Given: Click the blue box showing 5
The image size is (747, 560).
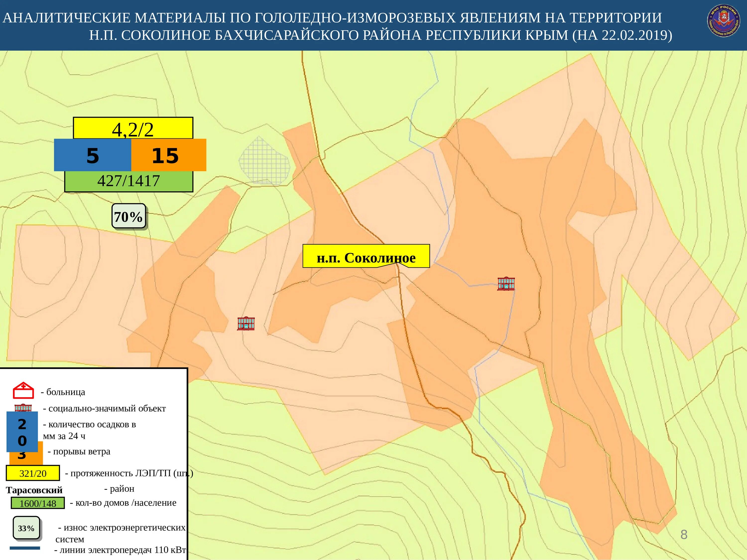Looking at the screenshot, I should [x=93, y=155].
